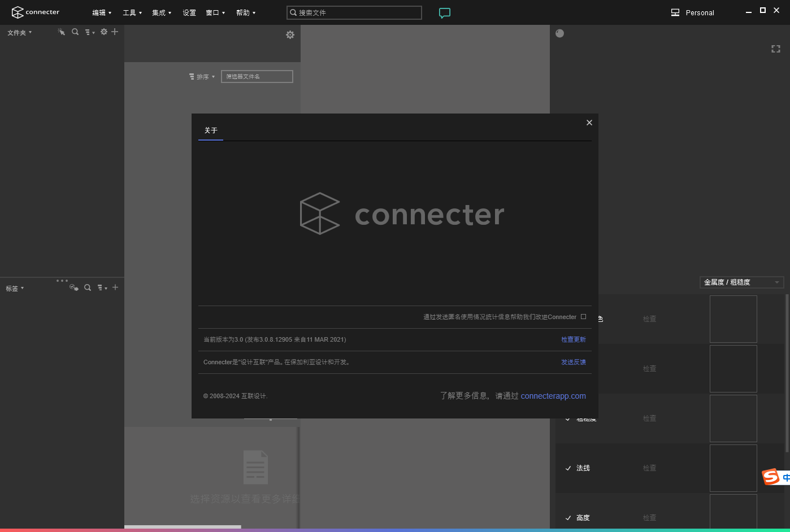This screenshot has width=790, height=532.
Task: Toggle the 高度 map checkmark
Action: pos(568,517)
